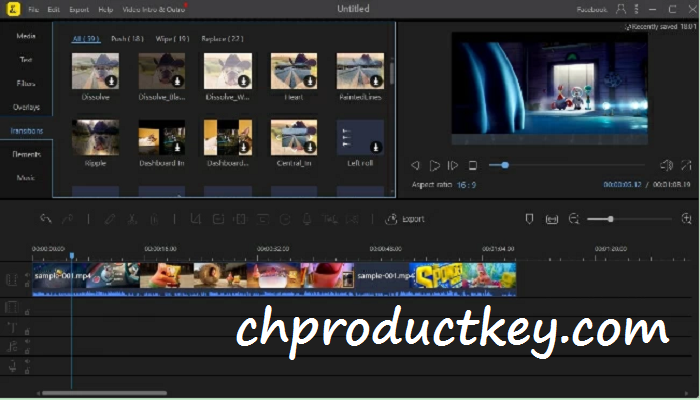Switch to the Media tab in sidebar
700x400 pixels.
pos(26,36)
